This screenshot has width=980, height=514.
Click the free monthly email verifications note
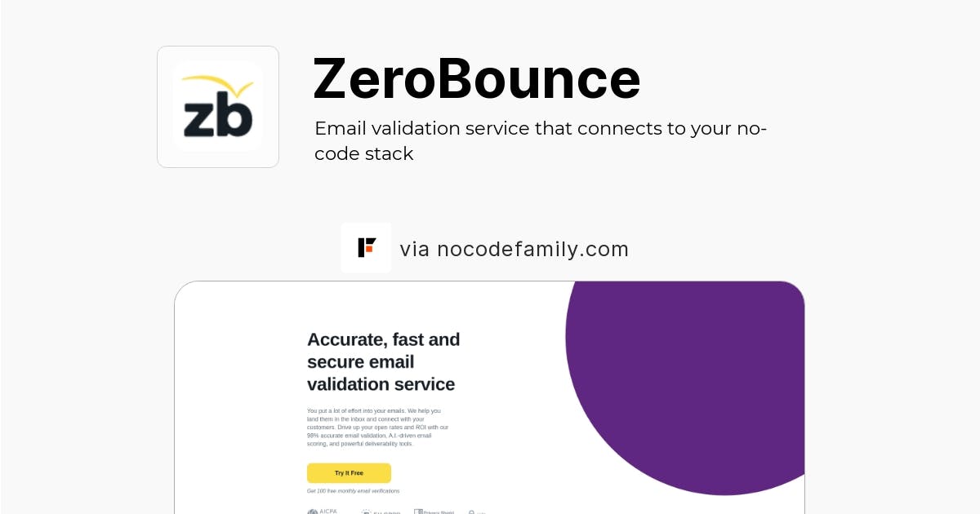pyautogui.click(x=353, y=491)
